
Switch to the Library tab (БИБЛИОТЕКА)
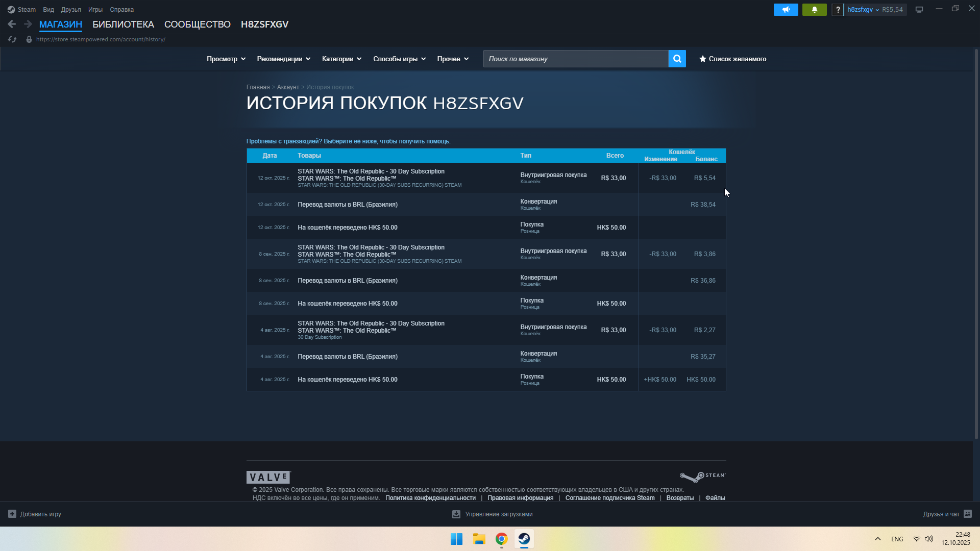coord(123,24)
